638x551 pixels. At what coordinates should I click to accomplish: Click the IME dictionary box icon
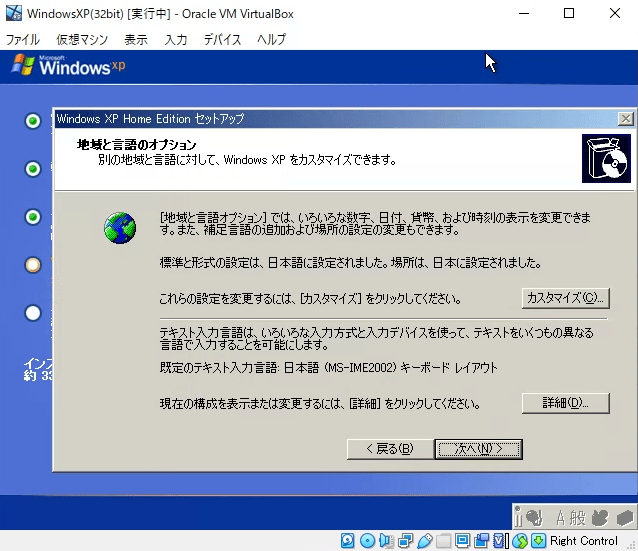625,518
